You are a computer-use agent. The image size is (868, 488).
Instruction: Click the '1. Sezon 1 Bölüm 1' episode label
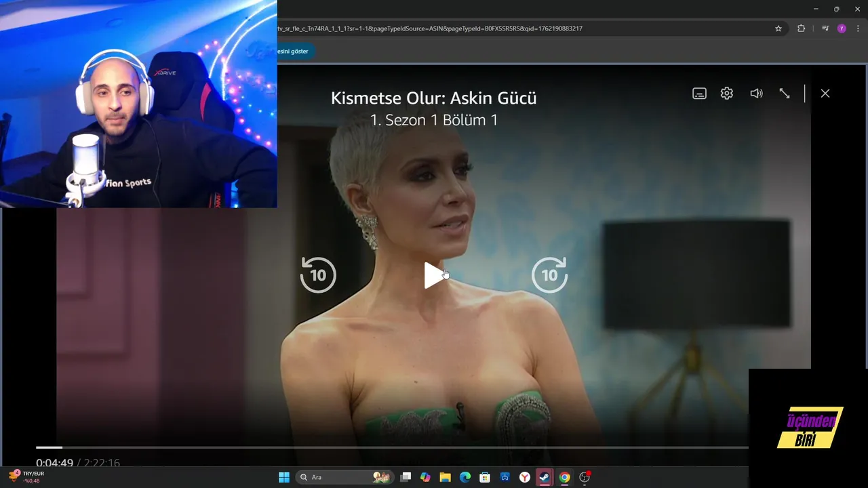tap(434, 120)
